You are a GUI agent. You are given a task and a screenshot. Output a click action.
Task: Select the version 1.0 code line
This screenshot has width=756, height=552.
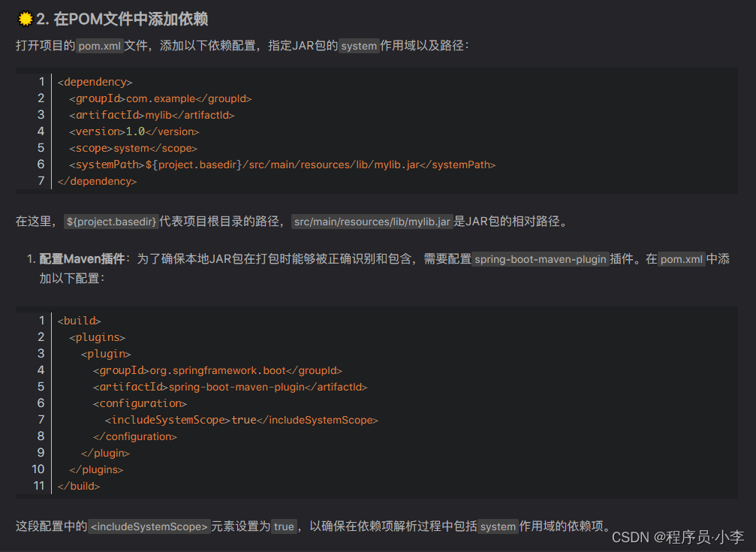click(135, 131)
